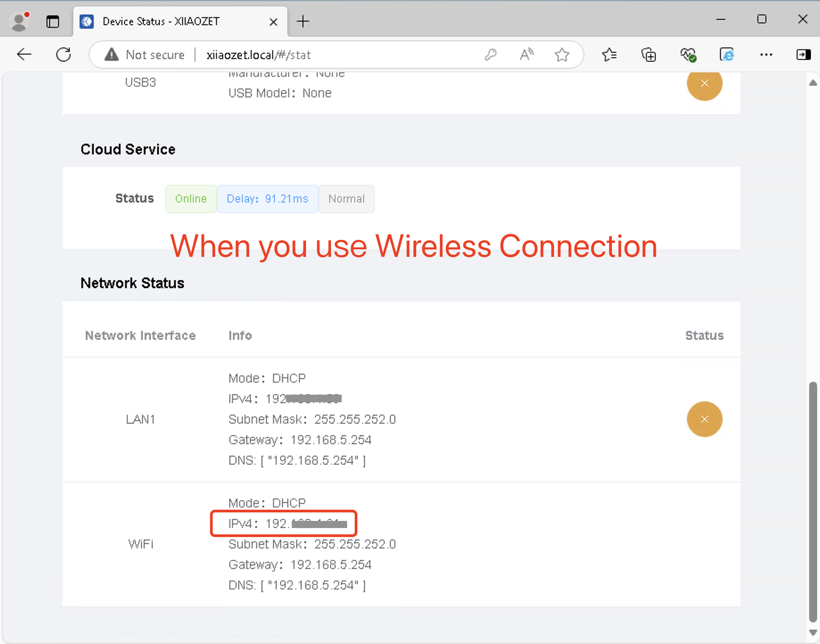Open the Read aloud feature
820x644 pixels.
pyautogui.click(x=526, y=54)
